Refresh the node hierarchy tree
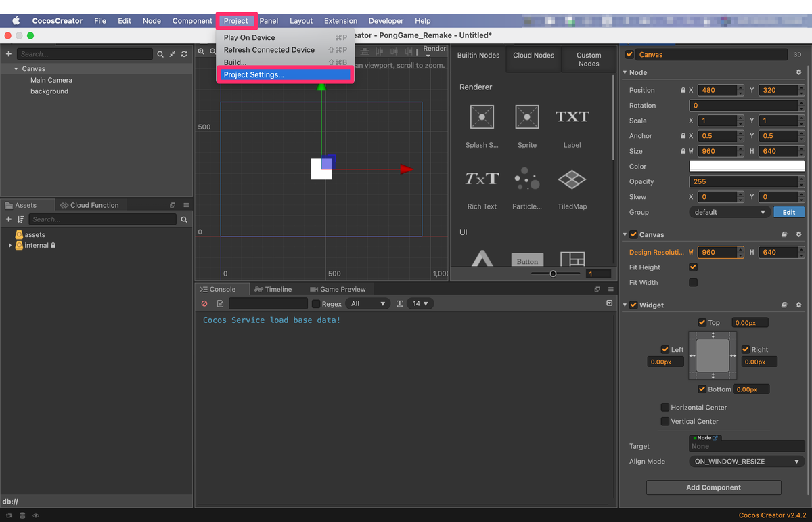This screenshot has width=812, height=522. click(184, 54)
